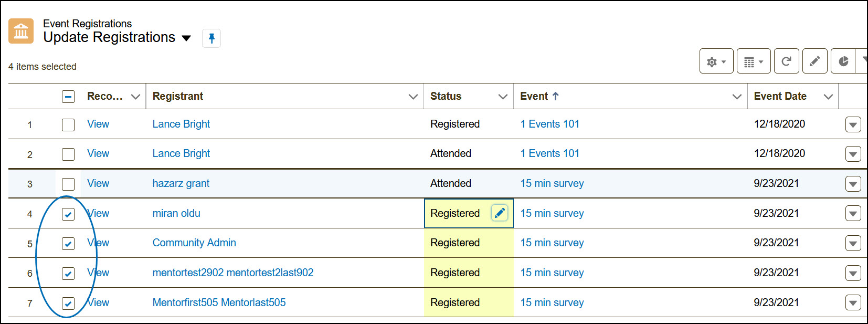Open the 15 min survey link in row 7

pos(552,302)
